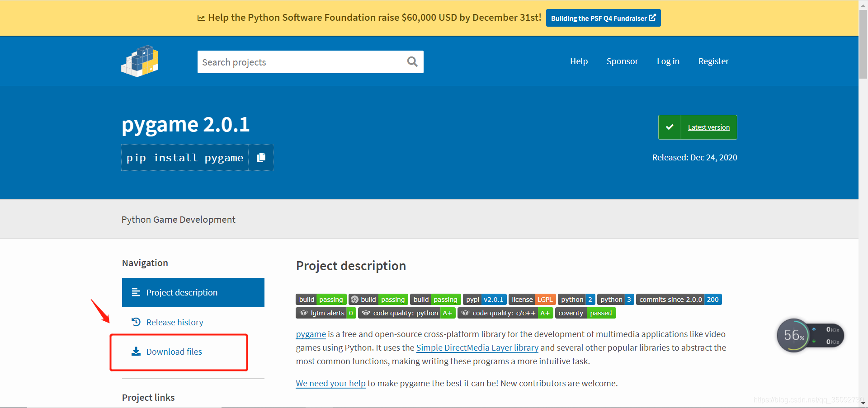Open the Help menu link
The width and height of the screenshot is (868, 408).
579,61
